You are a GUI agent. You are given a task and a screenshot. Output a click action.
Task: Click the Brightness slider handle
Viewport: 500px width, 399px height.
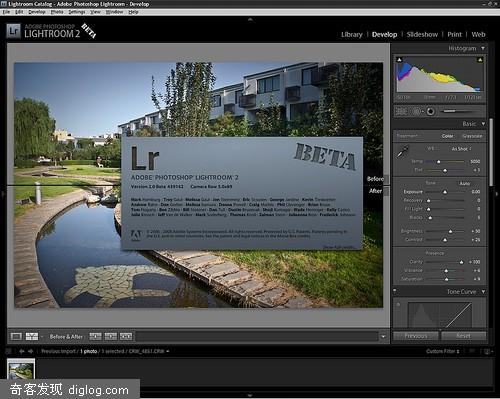450,231
